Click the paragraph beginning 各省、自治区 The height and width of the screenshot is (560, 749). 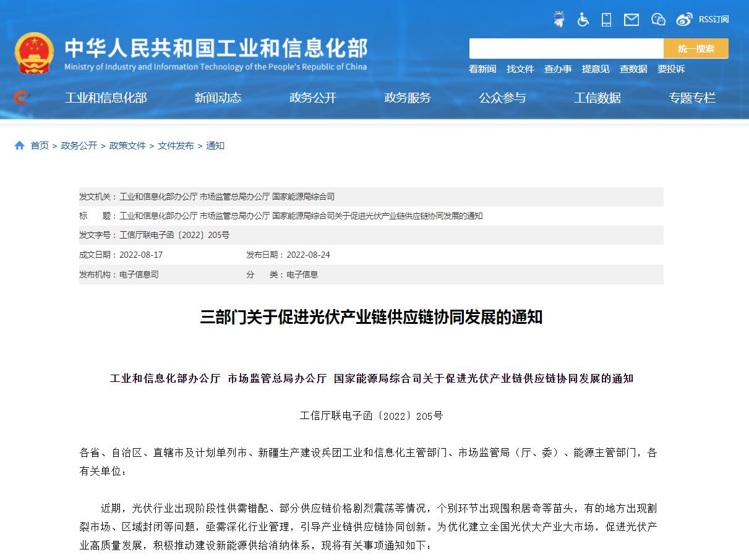pyautogui.click(x=369, y=462)
